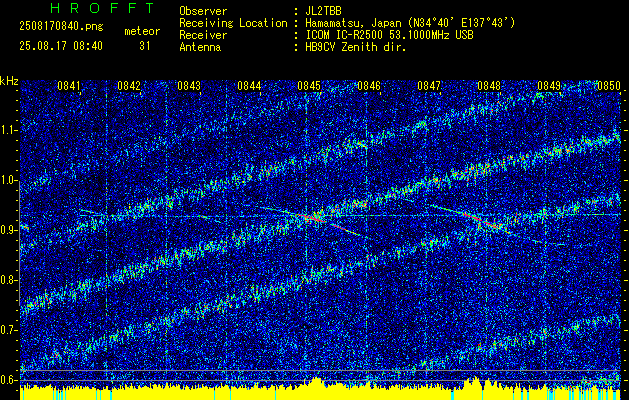Click the 'Observer' field label

coord(203,11)
